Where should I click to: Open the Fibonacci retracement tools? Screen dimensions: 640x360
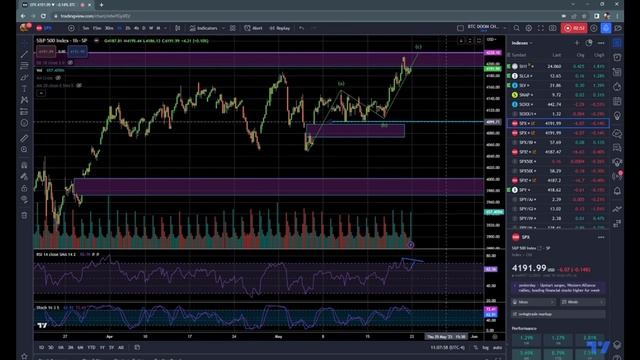[x=24, y=65]
